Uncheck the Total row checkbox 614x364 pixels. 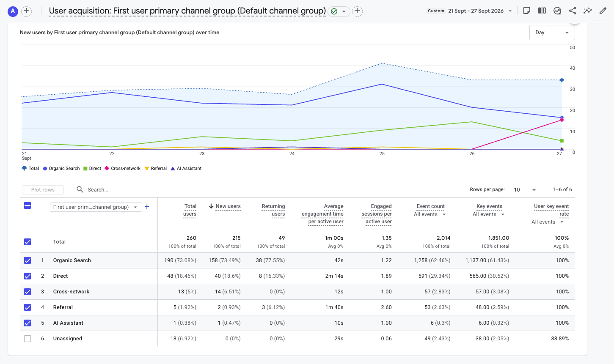[28, 242]
